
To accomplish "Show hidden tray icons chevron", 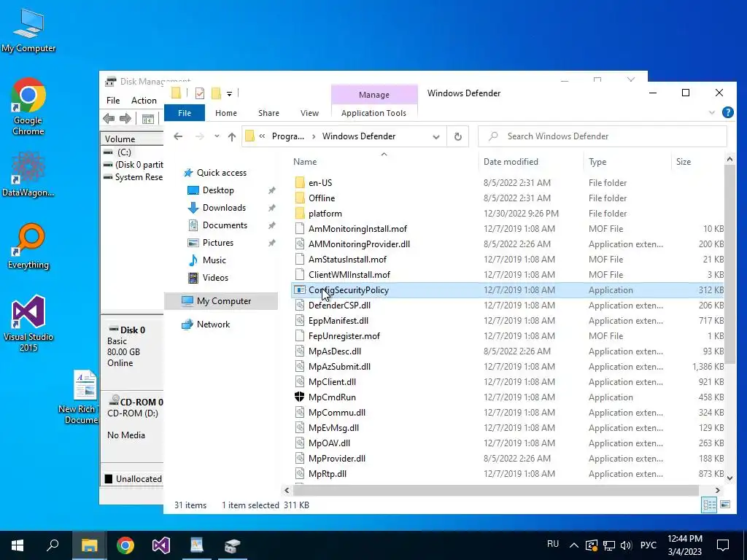I will 573,545.
